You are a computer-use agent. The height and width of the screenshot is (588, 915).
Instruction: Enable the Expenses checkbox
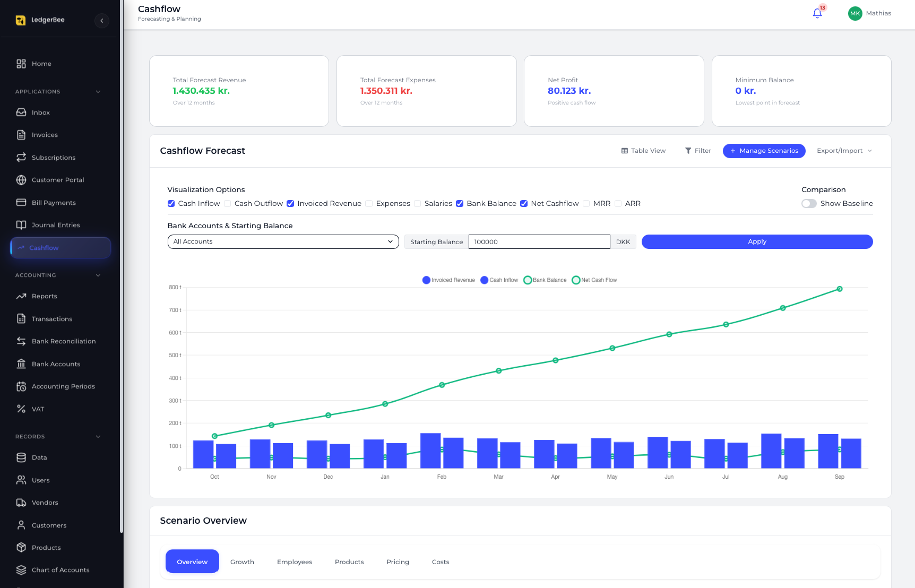(x=369, y=204)
